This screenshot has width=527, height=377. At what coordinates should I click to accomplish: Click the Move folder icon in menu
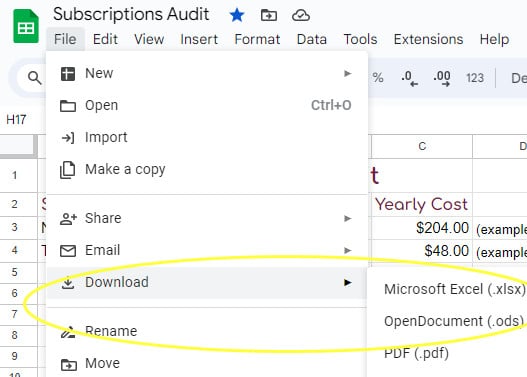[68, 364]
